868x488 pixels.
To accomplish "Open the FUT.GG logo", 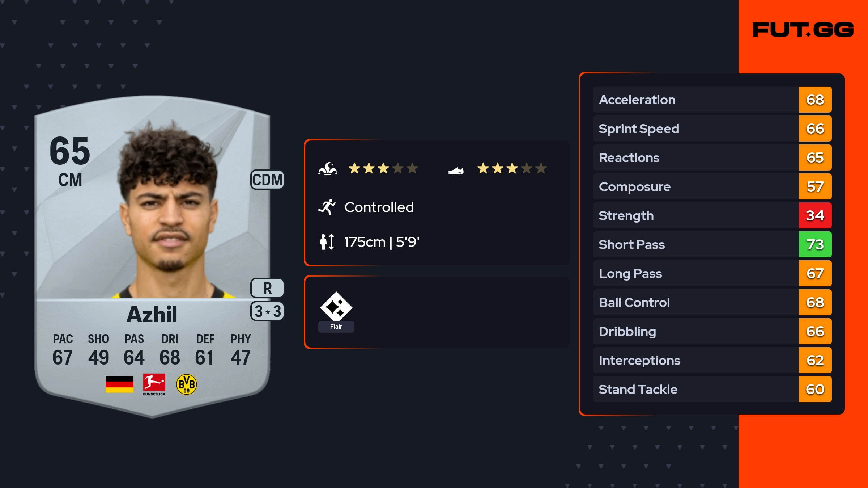I will 803,30.
